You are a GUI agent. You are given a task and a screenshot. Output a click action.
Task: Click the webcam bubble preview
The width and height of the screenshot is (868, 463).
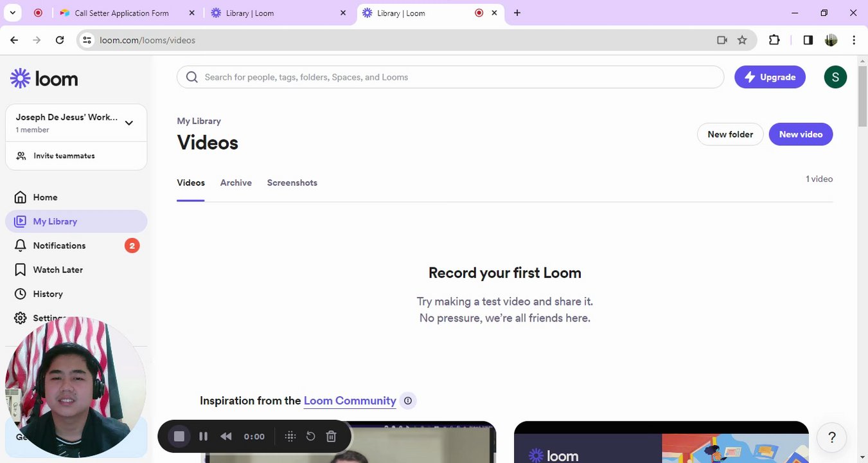[75, 388]
